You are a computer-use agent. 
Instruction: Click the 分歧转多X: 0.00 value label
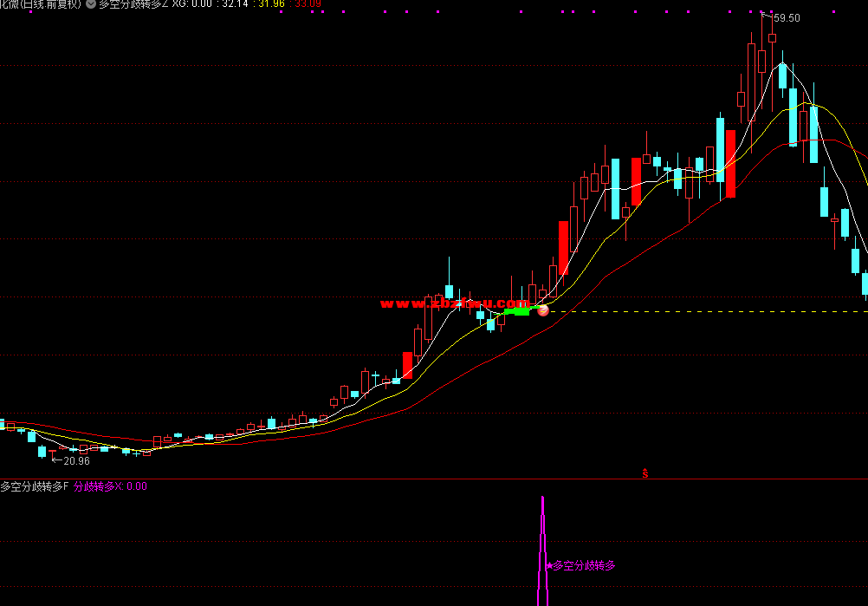click(x=110, y=486)
